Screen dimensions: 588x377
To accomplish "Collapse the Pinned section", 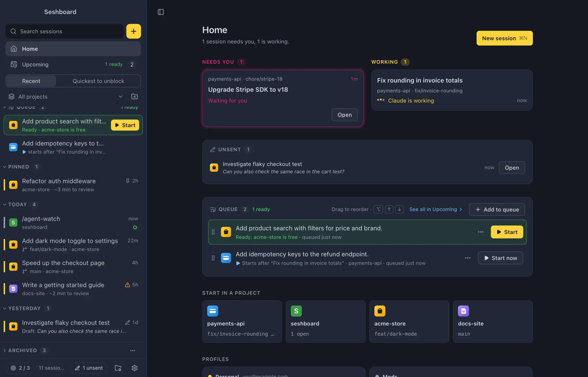I will pos(5,167).
